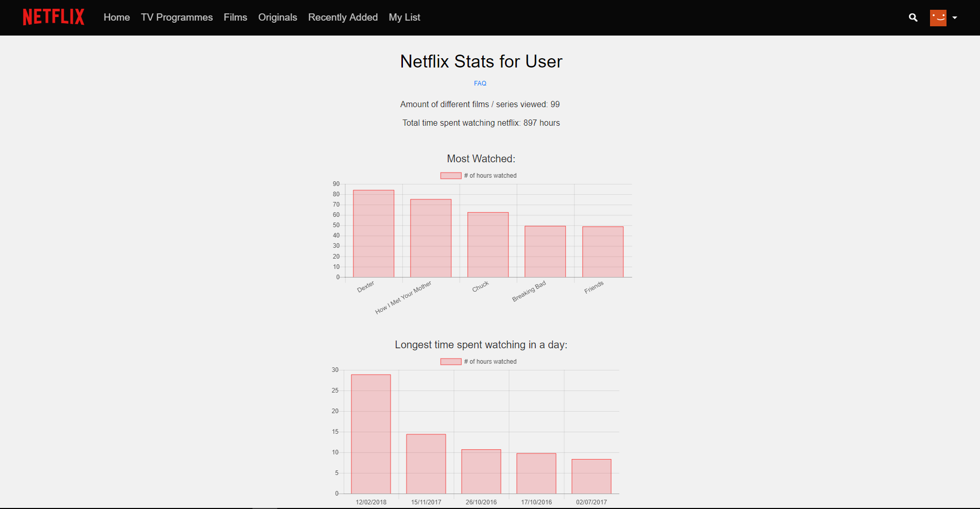
Task: Toggle Longest time chart legend box
Action: tap(451, 362)
